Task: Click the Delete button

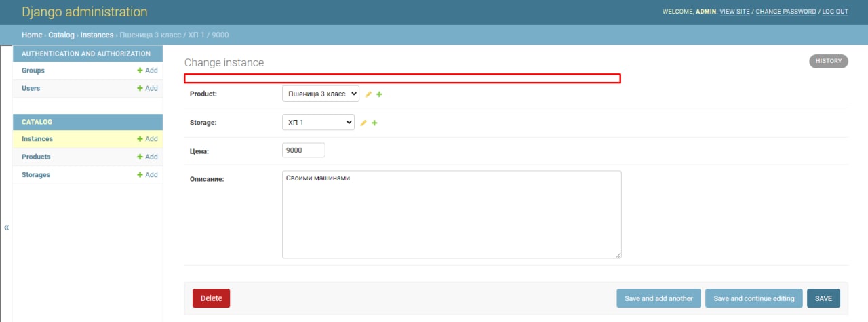Action: tap(211, 298)
